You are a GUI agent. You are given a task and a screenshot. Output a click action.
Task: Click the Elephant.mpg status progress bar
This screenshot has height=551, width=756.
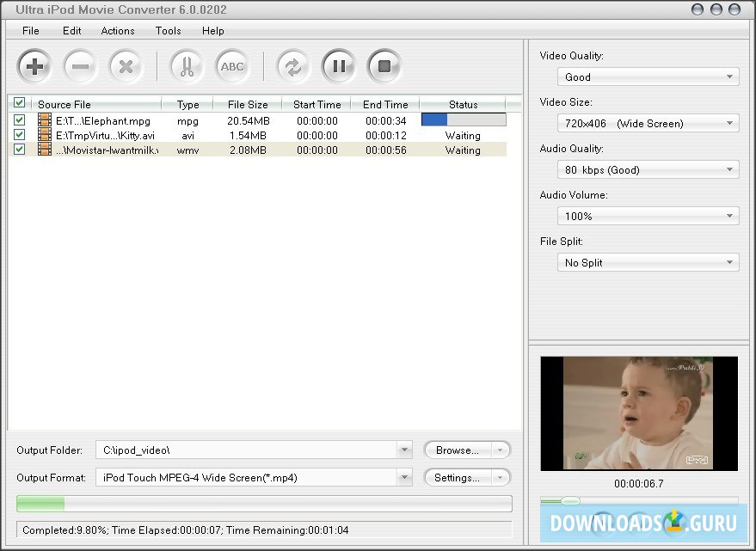point(464,119)
